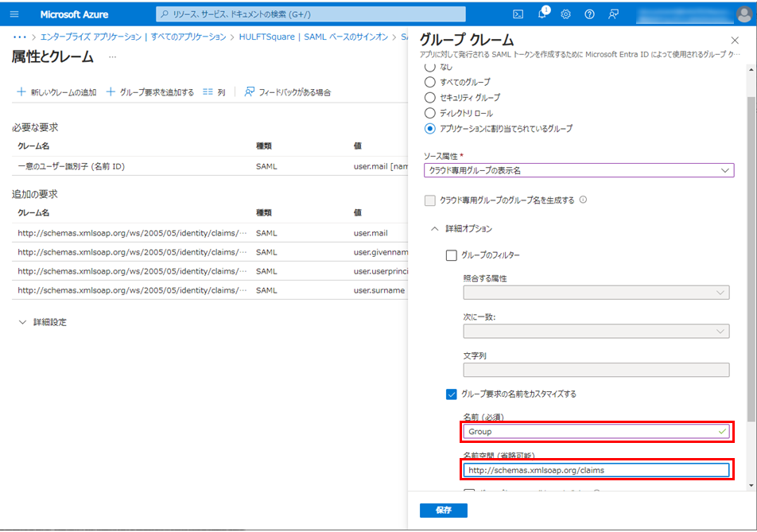Click the 保存 button
The height and width of the screenshot is (532, 757).
[443, 510]
